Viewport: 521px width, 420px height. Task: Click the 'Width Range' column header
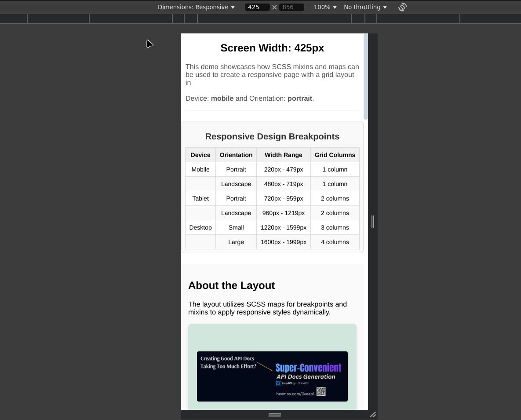point(284,155)
